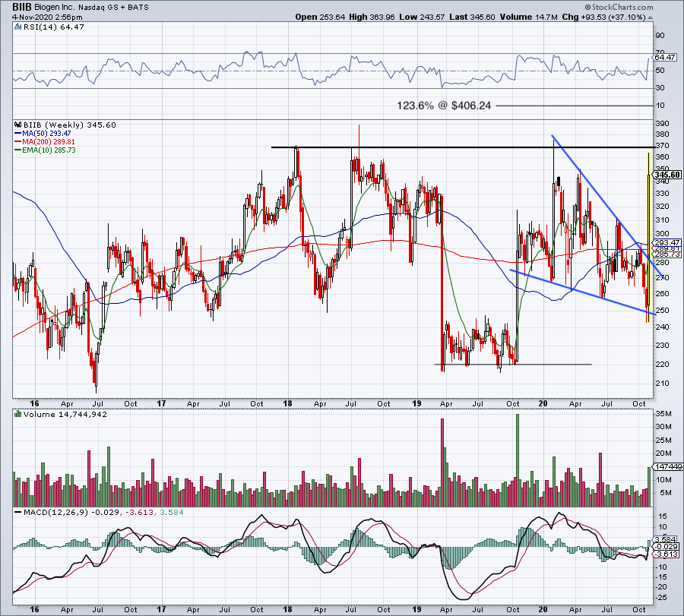
Task: Click the Biogen Inc. company name
Action: (55, 8)
